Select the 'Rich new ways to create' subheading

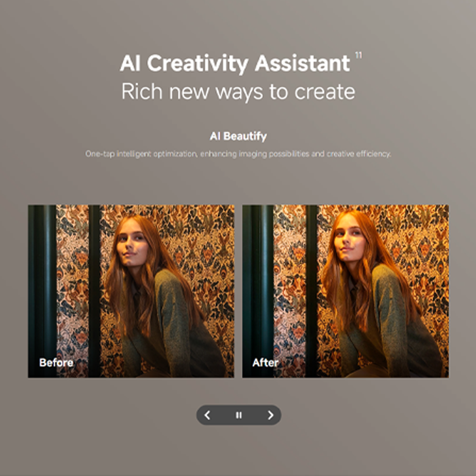238,91
